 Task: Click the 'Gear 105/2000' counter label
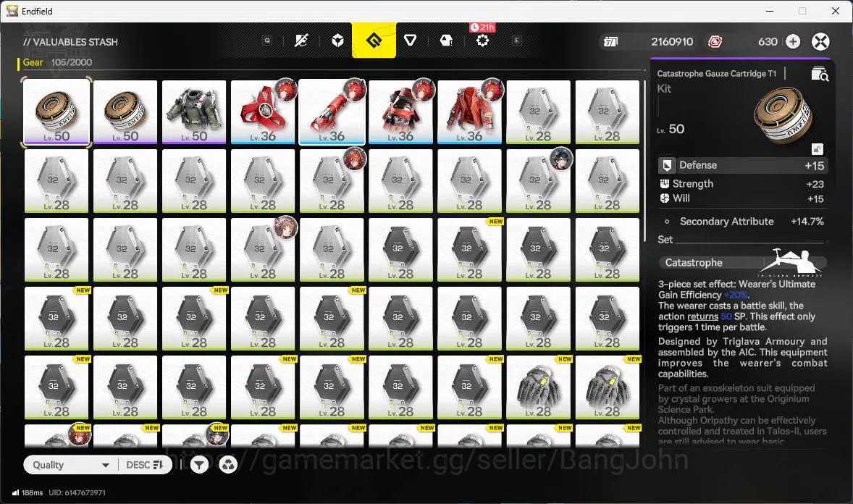[57, 62]
